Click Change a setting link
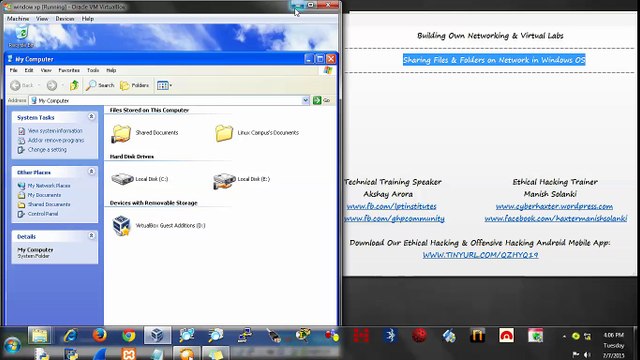Image resolution: width=640 pixels, height=360 pixels. tap(47, 150)
